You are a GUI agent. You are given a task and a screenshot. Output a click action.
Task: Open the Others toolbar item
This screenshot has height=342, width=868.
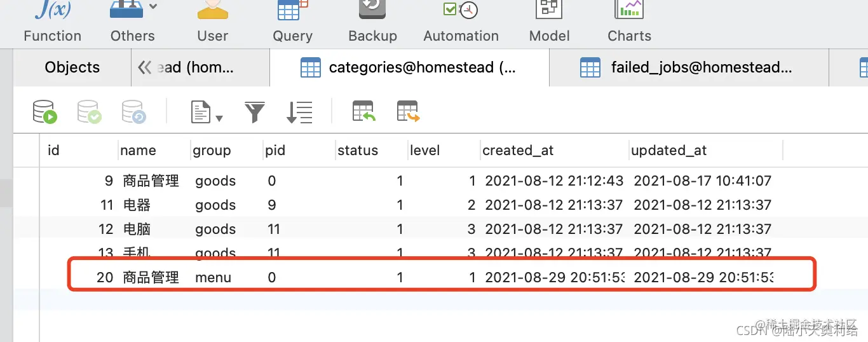(132, 22)
